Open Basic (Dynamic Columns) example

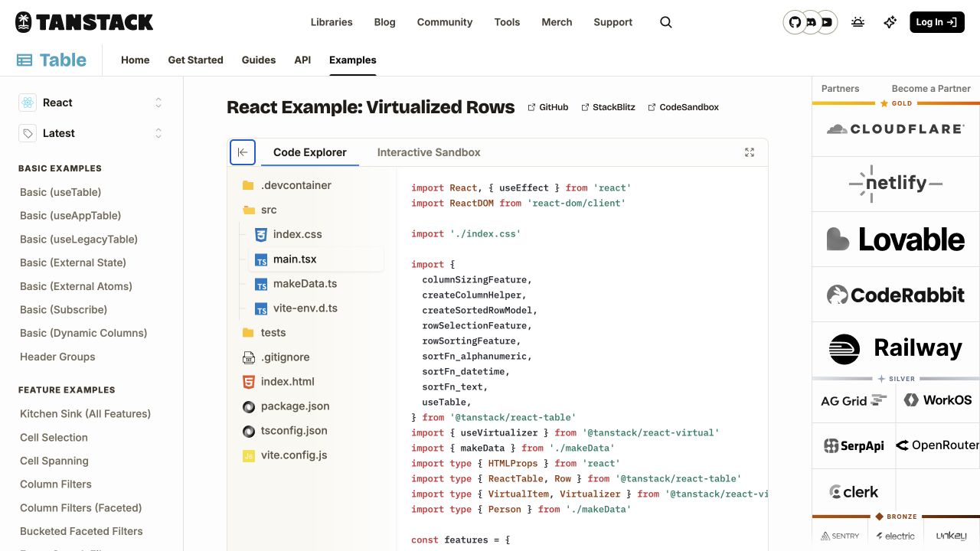[83, 333]
